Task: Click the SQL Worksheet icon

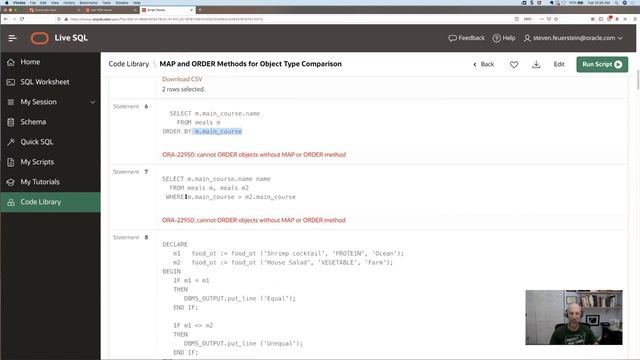Action: [x=11, y=82]
